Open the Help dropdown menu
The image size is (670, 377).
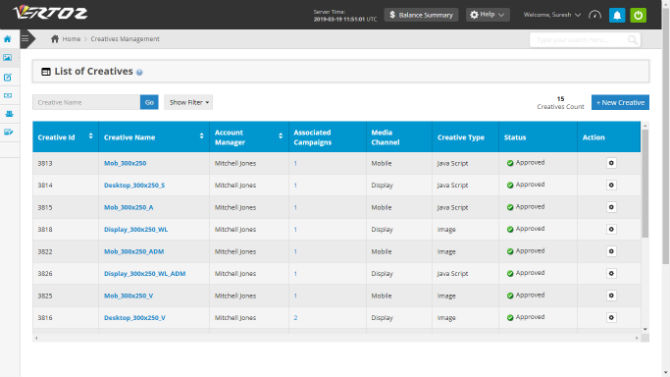[488, 15]
